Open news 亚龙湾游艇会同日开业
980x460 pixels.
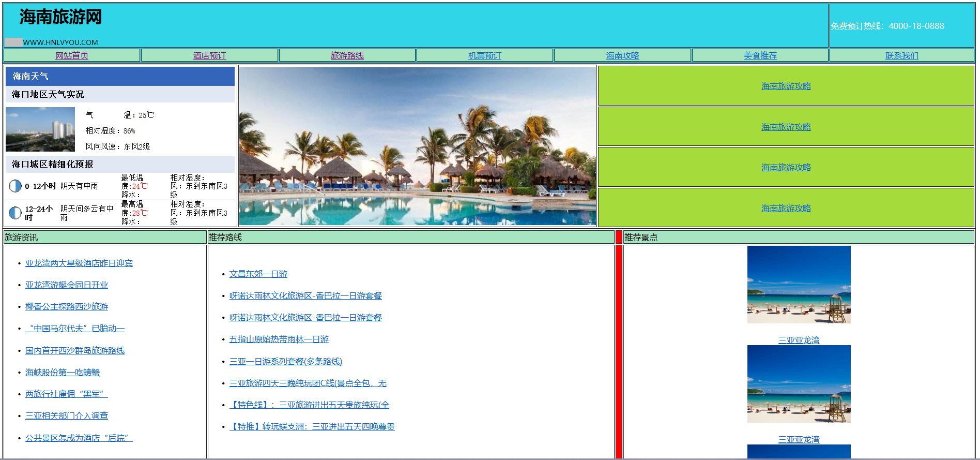[67, 285]
